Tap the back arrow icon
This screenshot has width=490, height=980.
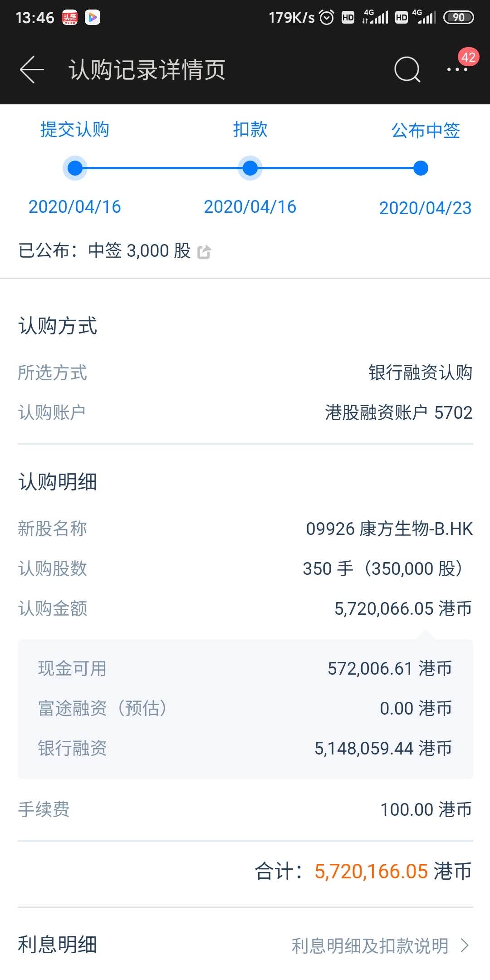tap(32, 69)
